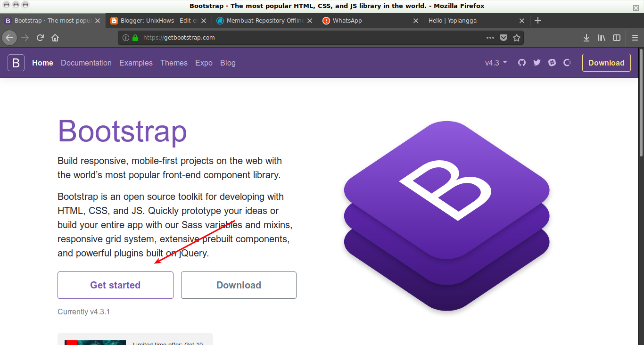Open the Bootstrap Slack community icon
Screen dimensions: 644x345
coord(552,62)
